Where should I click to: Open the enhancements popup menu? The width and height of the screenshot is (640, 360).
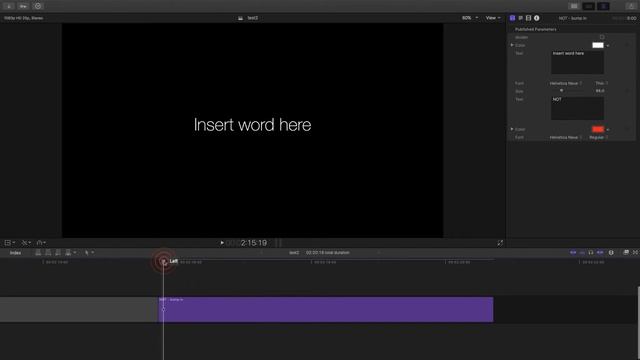coord(41,243)
